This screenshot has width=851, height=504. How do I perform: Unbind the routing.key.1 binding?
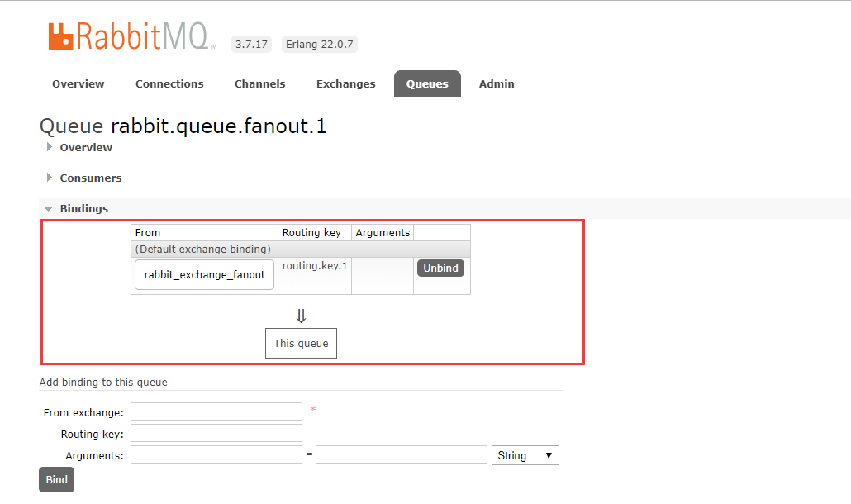pyautogui.click(x=440, y=268)
